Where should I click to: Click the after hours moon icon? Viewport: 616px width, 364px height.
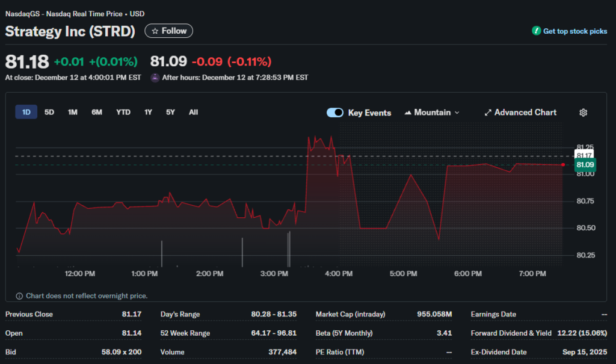click(155, 78)
